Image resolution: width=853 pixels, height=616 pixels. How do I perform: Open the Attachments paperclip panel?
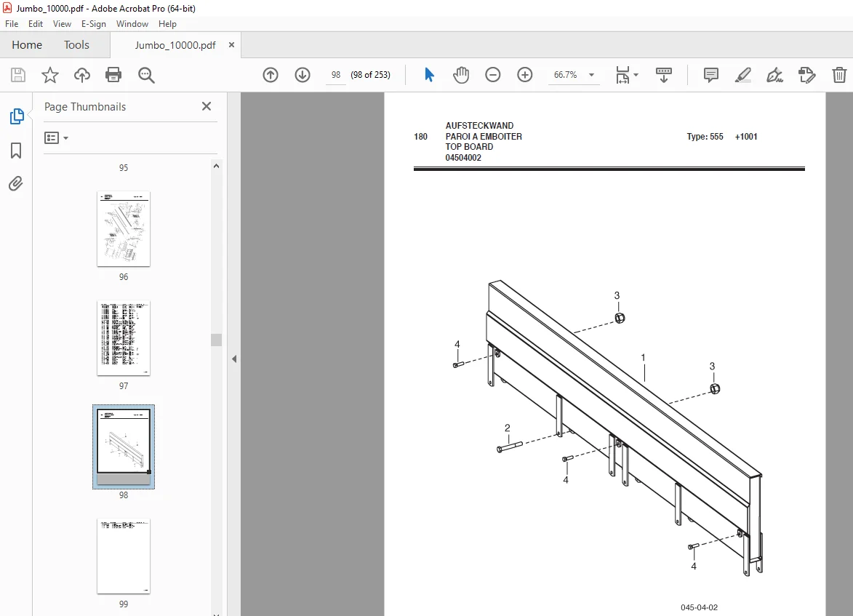click(16, 184)
